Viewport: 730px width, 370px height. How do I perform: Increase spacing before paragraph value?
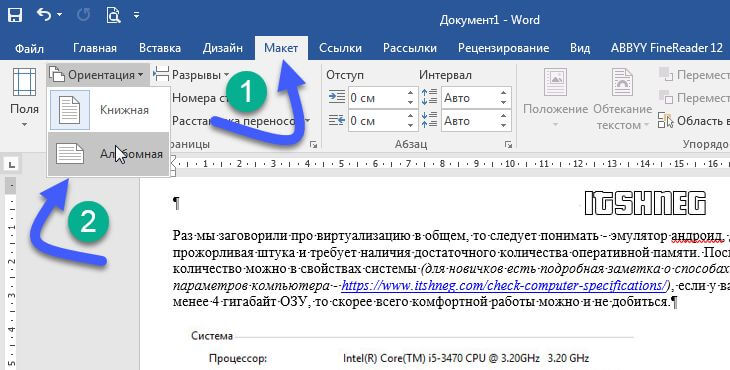(503, 93)
